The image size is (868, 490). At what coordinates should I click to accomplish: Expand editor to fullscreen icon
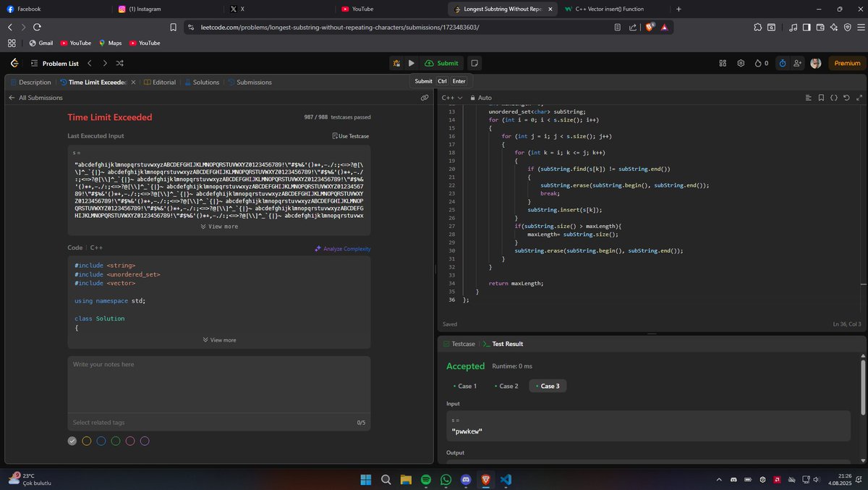tap(859, 98)
